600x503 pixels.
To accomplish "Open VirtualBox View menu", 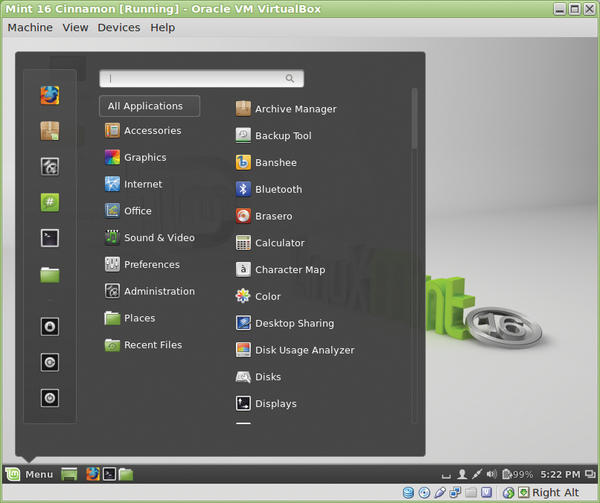I will pyautogui.click(x=75, y=28).
